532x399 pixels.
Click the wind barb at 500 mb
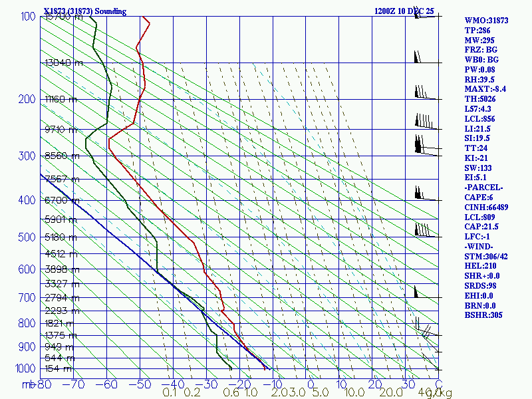pyautogui.click(x=428, y=230)
